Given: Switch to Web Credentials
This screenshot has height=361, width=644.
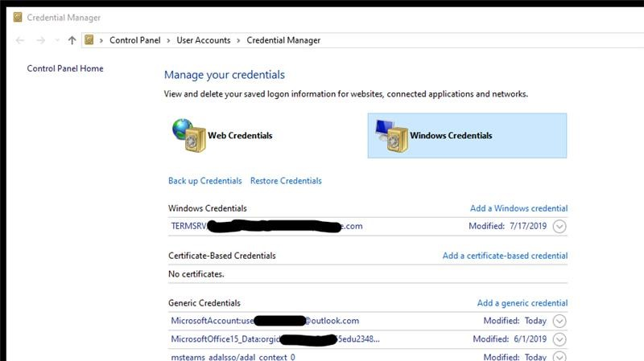Looking at the screenshot, I should click(x=240, y=135).
